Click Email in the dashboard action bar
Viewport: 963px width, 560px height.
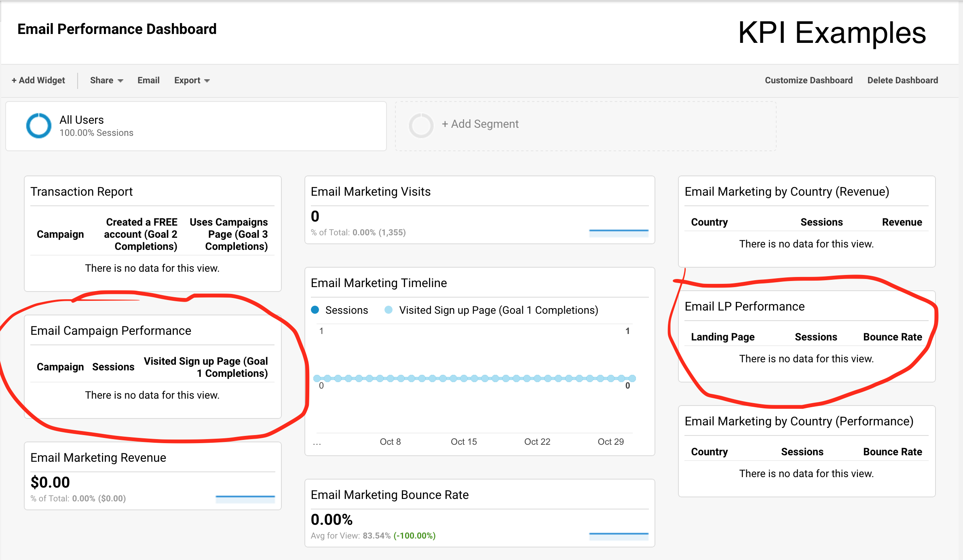(148, 80)
